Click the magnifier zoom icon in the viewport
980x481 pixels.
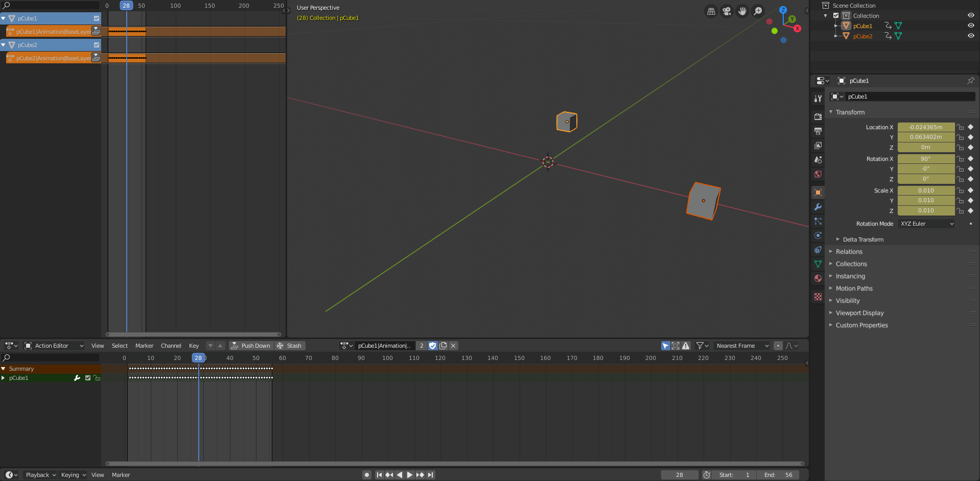pos(758,11)
